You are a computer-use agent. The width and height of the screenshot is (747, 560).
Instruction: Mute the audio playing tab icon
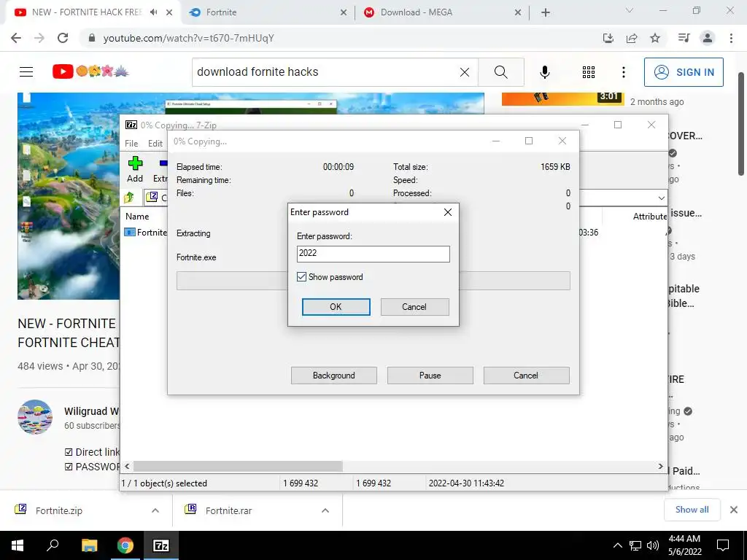coord(153,12)
